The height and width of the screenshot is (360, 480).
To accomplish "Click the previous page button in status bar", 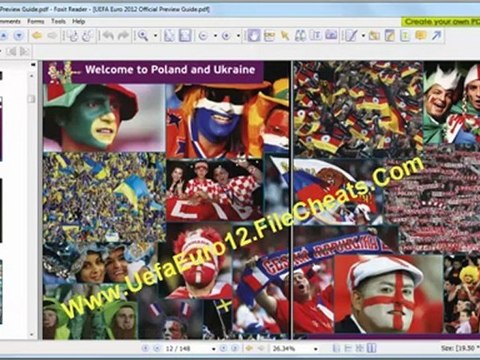I will (157, 348).
